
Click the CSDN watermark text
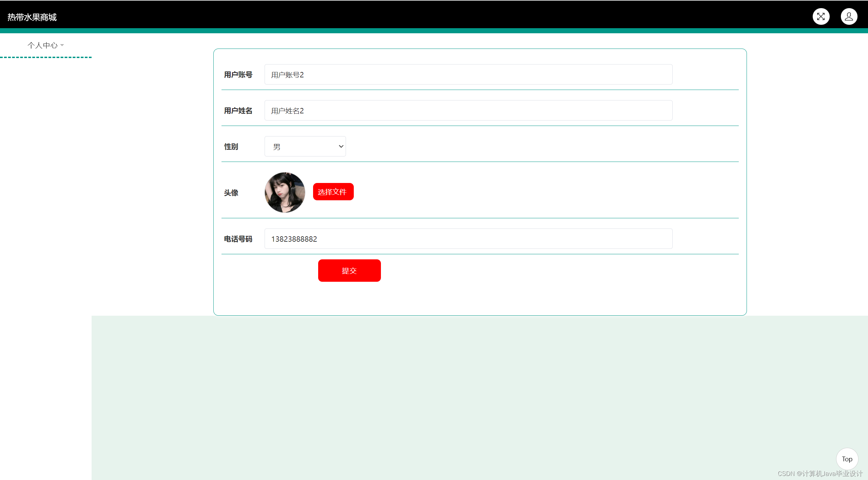pos(819,474)
